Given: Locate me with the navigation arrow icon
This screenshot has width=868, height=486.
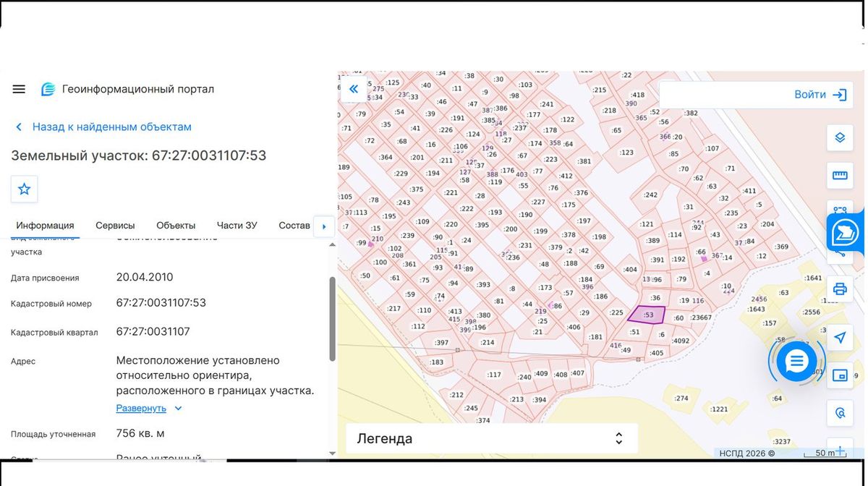Looking at the screenshot, I should tap(840, 337).
